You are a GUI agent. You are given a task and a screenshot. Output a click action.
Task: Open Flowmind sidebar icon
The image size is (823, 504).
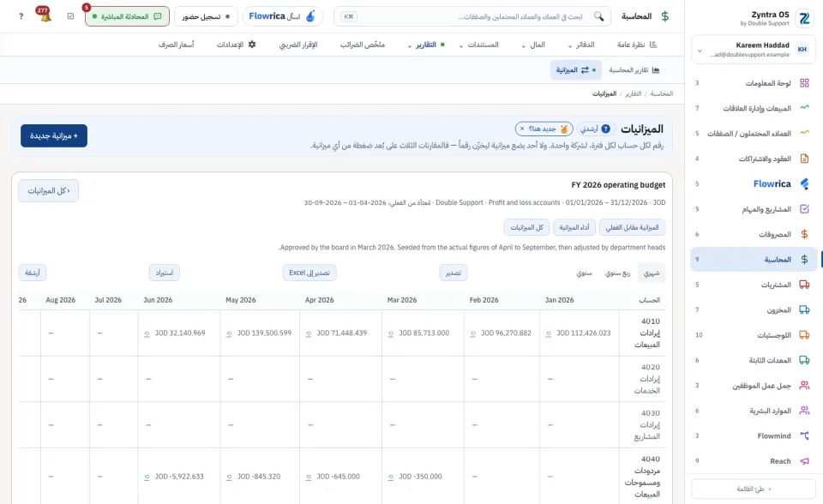(804, 435)
